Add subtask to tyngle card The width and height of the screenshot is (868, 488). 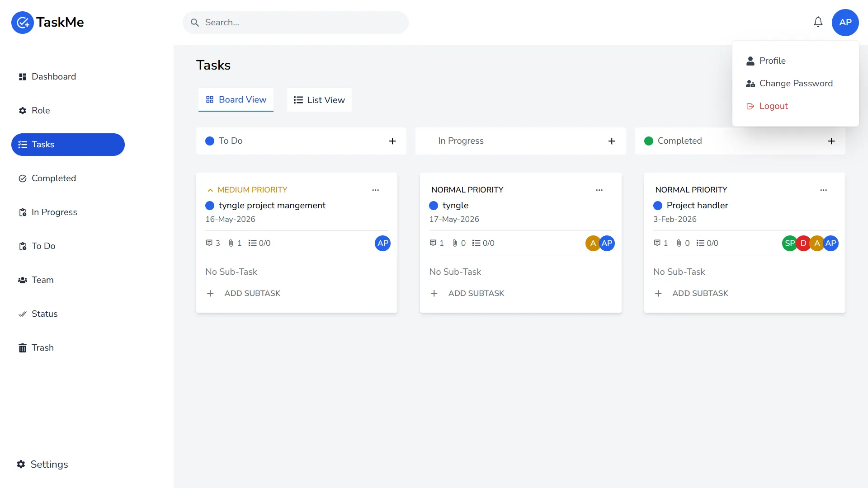point(467,293)
